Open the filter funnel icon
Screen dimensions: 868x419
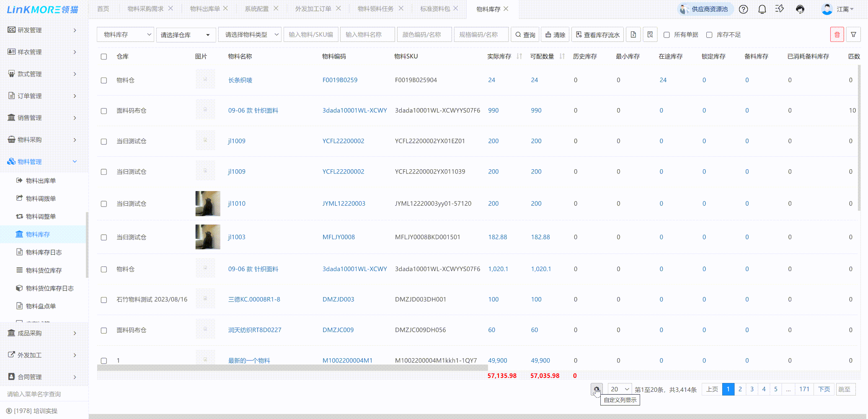click(853, 35)
